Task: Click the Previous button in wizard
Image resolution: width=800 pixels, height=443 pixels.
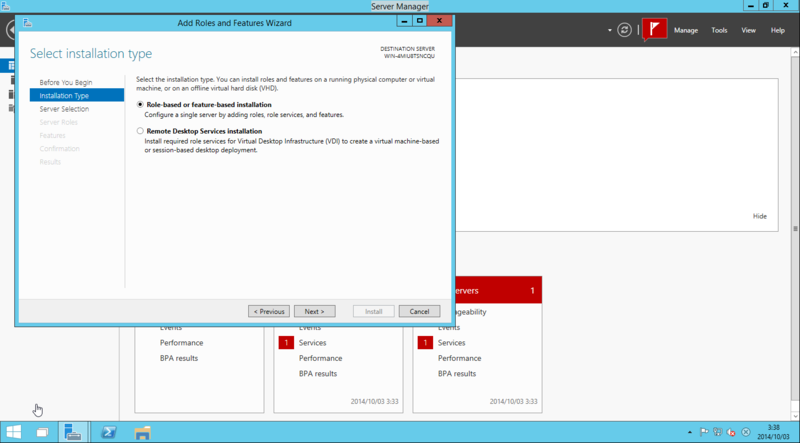Action: pos(269,311)
